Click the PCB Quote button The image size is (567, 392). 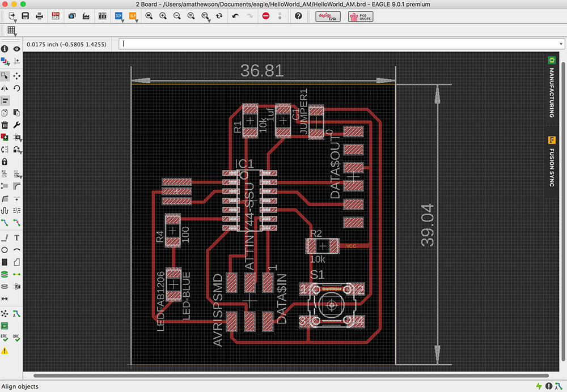click(x=361, y=16)
